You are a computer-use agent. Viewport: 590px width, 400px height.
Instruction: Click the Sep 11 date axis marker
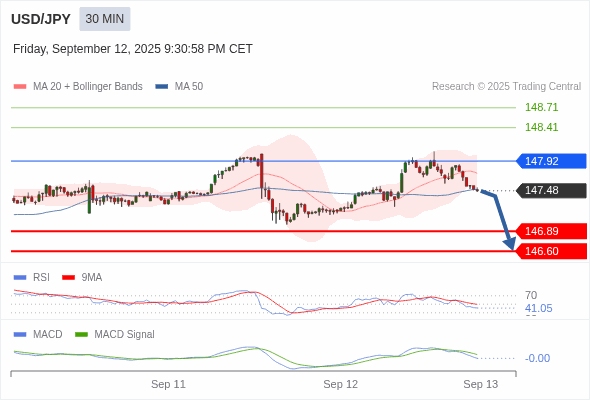coord(168,384)
